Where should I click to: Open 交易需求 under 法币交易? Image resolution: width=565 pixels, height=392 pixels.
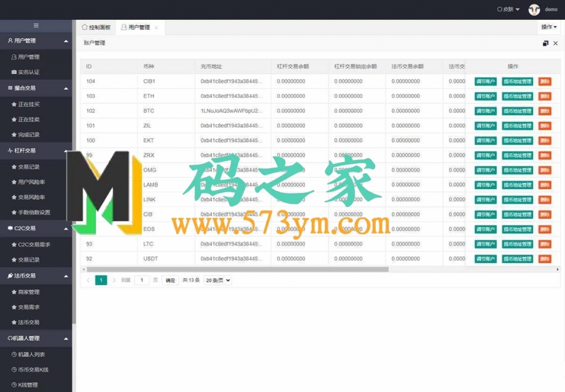(25, 308)
